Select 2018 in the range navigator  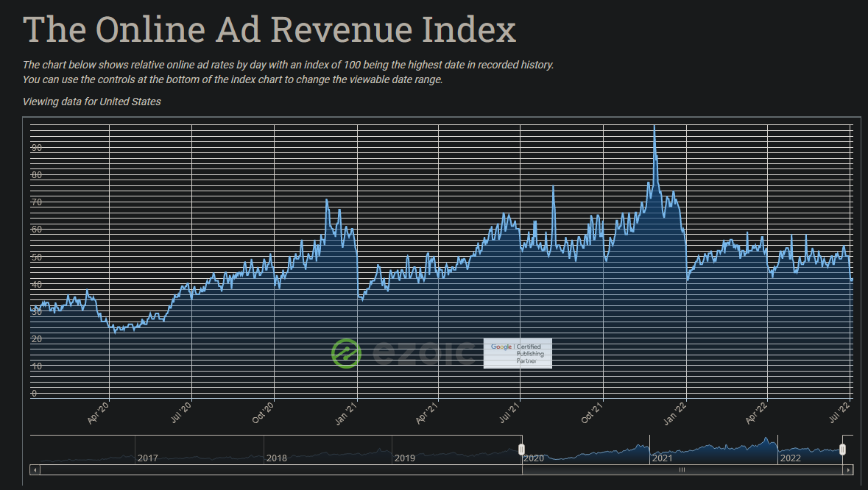point(277,458)
